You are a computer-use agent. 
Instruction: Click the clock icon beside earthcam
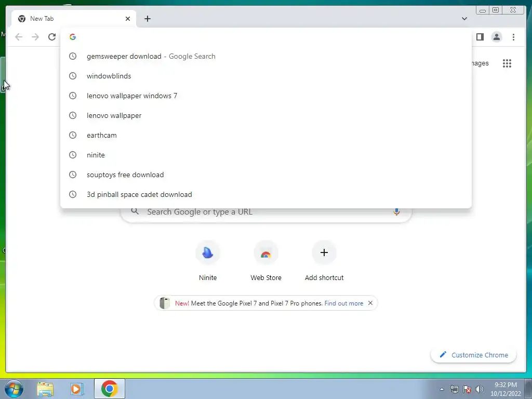point(73,135)
